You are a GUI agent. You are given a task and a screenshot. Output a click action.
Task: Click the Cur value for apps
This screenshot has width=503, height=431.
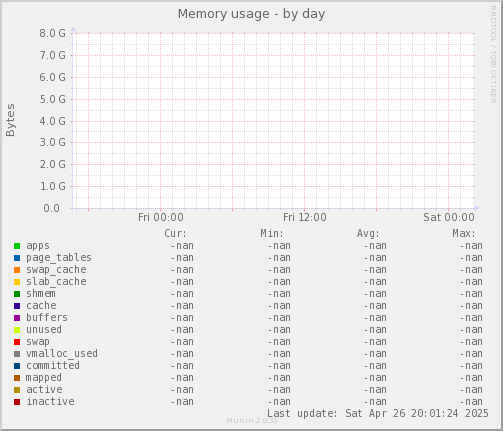[182, 246]
